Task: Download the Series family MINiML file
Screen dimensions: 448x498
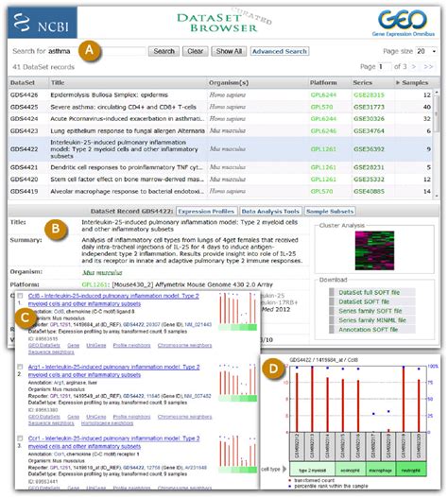Action: tap(372, 320)
